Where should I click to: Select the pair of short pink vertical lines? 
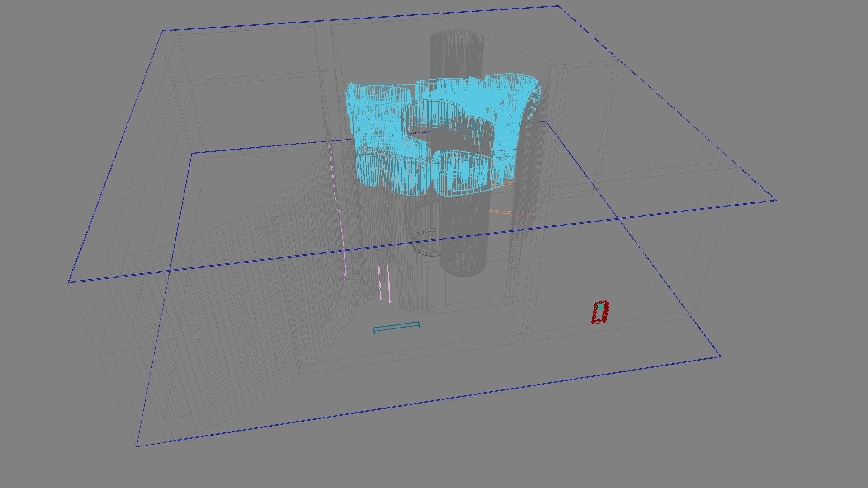pyautogui.click(x=384, y=282)
